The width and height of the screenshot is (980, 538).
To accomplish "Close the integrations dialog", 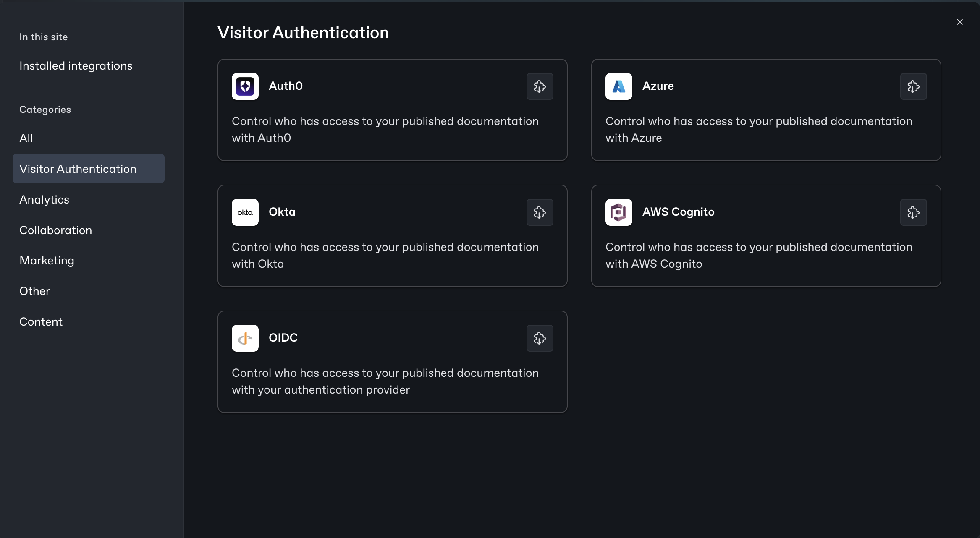I will [x=959, y=22].
